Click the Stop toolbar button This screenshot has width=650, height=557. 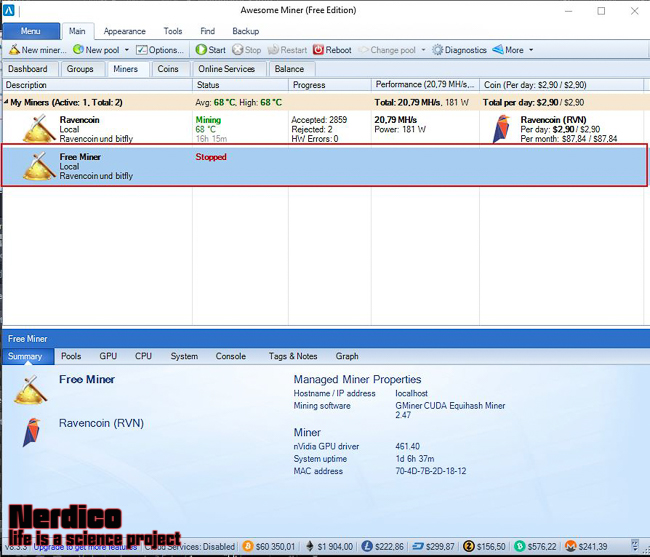coord(247,50)
